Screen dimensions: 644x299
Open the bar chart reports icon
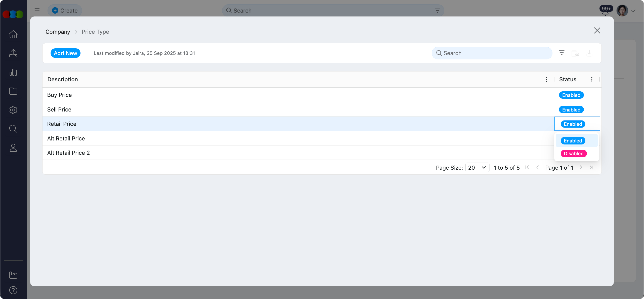click(x=13, y=72)
